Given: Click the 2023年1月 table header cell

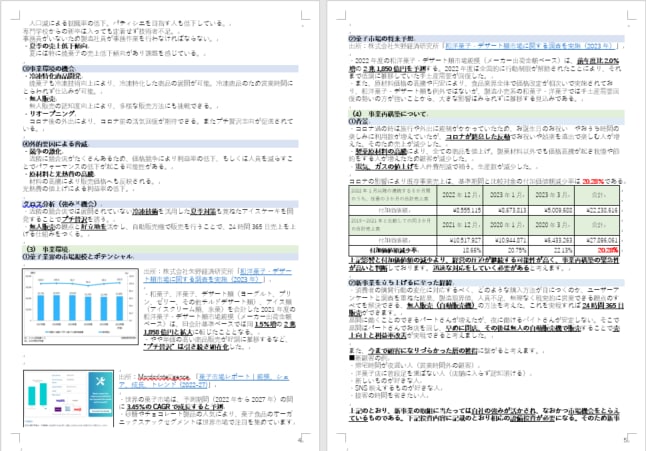Looking at the screenshot, I should click(506, 195).
